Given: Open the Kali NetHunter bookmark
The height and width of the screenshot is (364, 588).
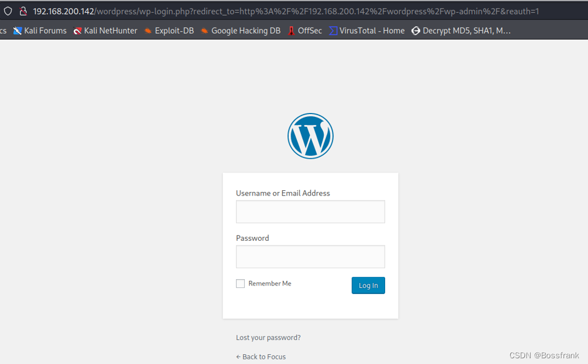Looking at the screenshot, I should click(105, 31).
